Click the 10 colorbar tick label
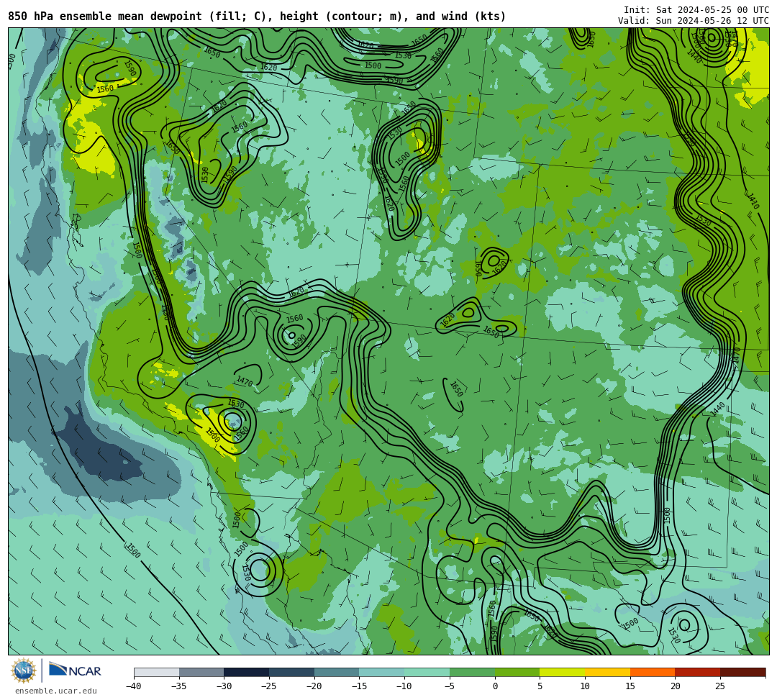 click(585, 686)
